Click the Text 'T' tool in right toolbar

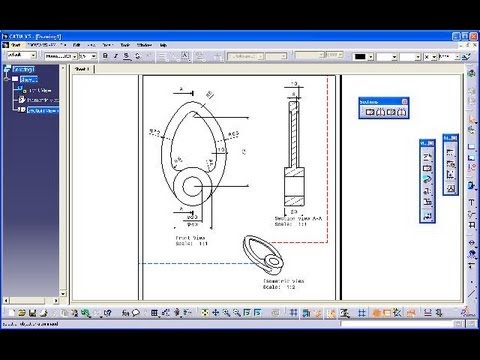(x=471, y=202)
